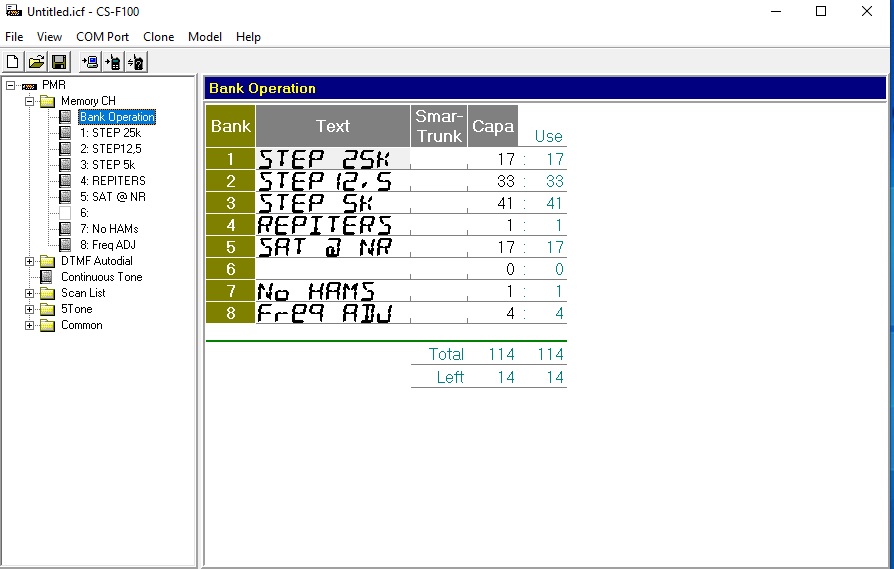
Task: Click the Open file folder icon
Action: click(36, 62)
